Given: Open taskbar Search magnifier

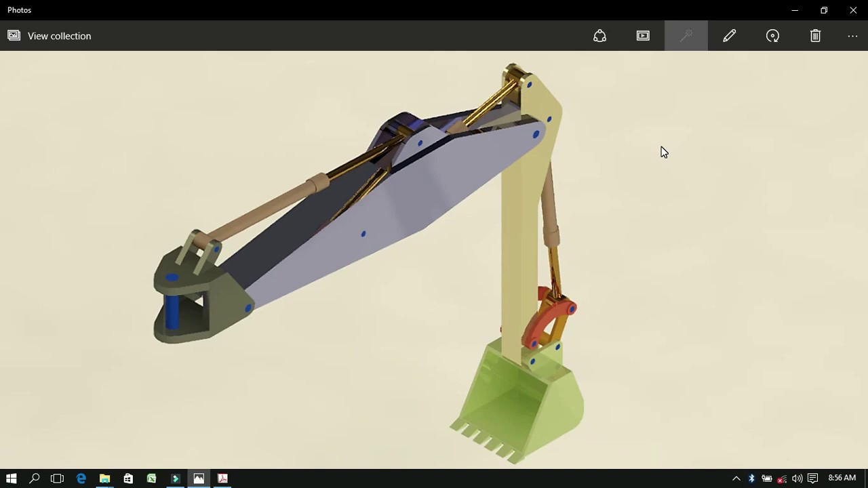Looking at the screenshot, I should point(35,479).
